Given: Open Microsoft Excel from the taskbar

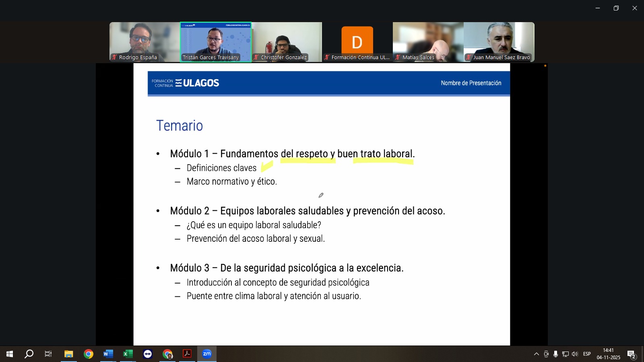Looking at the screenshot, I should coord(128,354).
